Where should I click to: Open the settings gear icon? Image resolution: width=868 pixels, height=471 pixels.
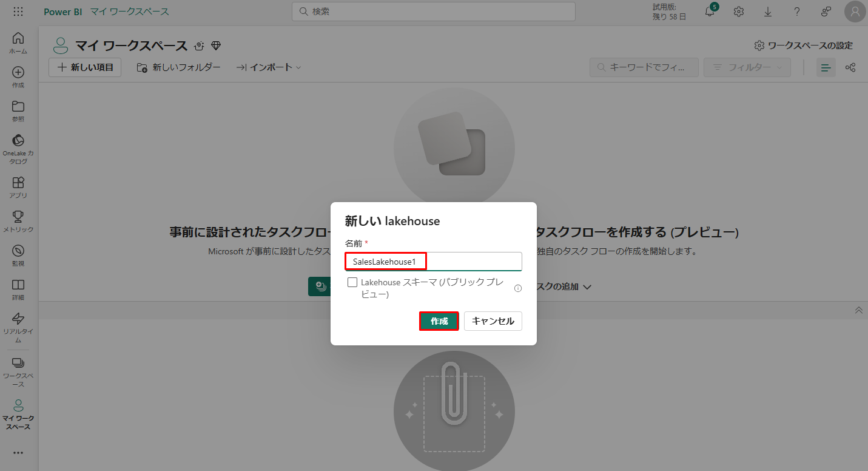coord(738,12)
